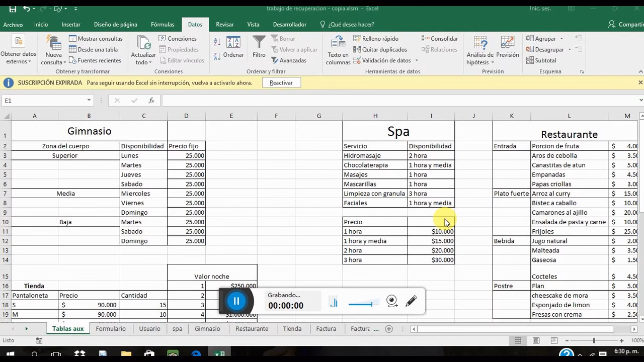The width and height of the screenshot is (644, 362).
Task: Open the Ordenar dialog
Action: pyautogui.click(x=233, y=47)
